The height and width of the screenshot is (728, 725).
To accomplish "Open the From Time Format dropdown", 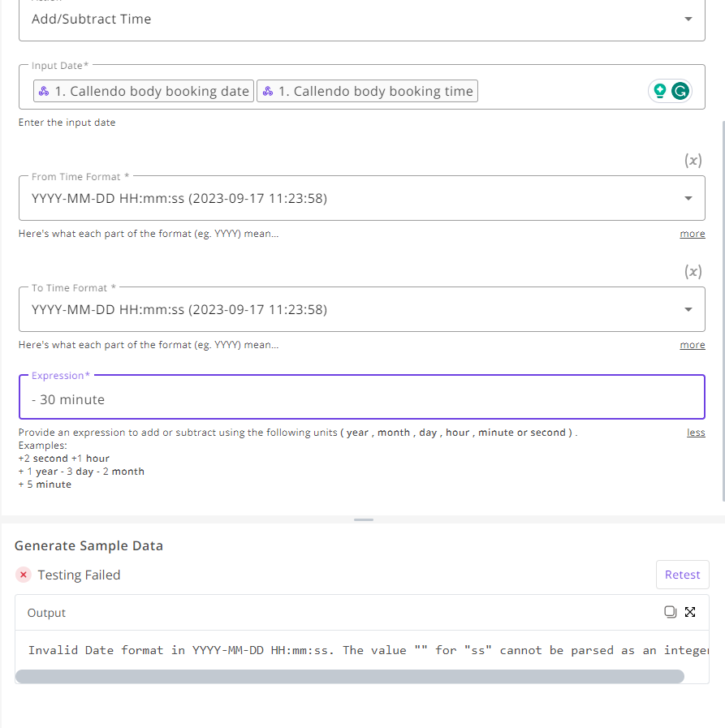I will pyautogui.click(x=362, y=198).
